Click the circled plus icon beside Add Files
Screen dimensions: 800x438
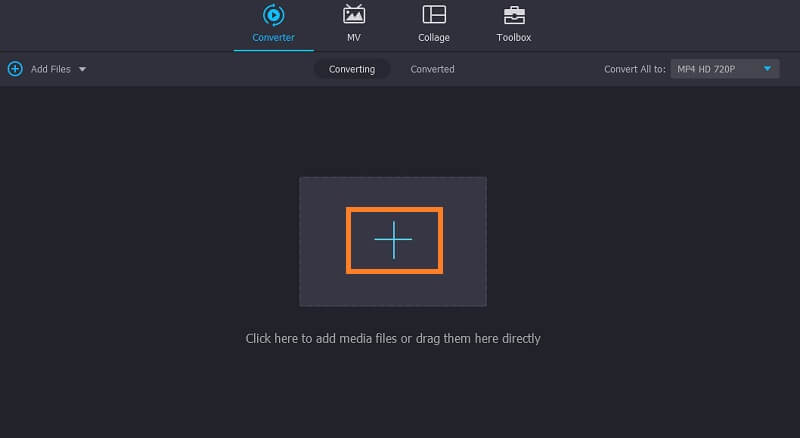point(15,69)
